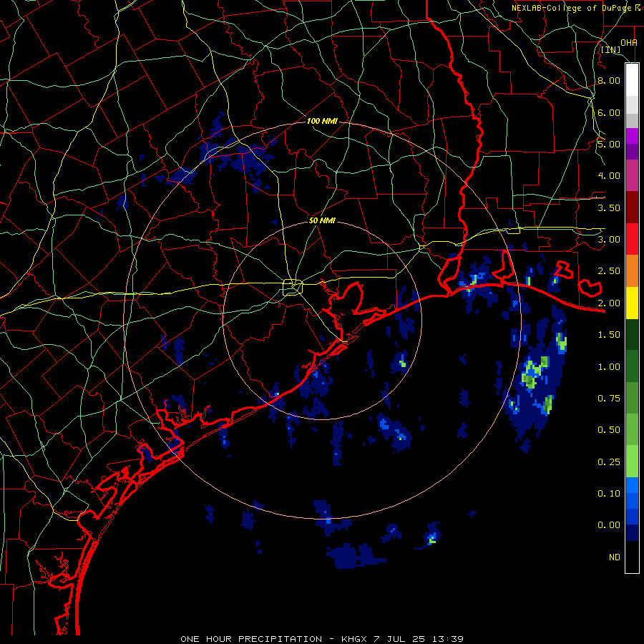Click the 8.00 legend value
Screen dimensions: 644x644
[609, 80]
